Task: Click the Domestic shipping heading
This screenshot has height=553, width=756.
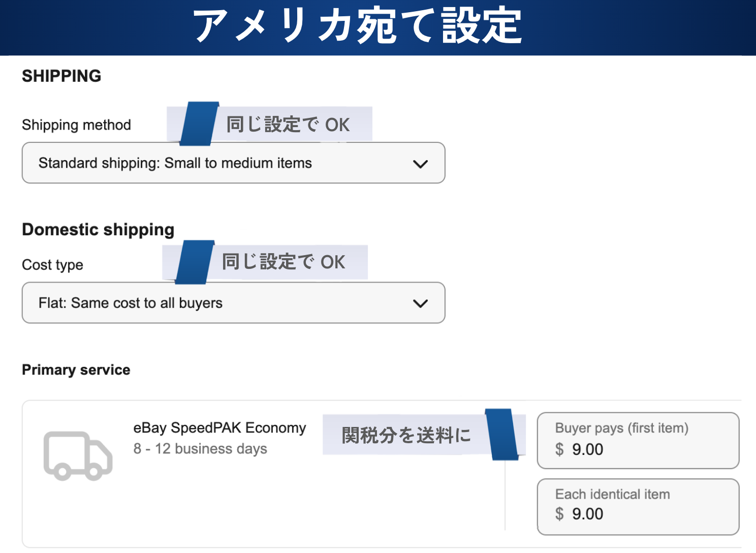Action: click(98, 230)
